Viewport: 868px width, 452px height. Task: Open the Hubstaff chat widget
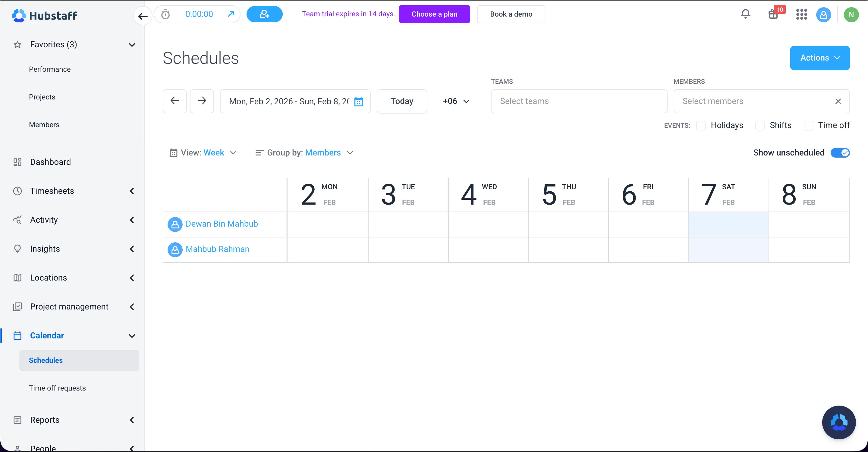(839, 422)
